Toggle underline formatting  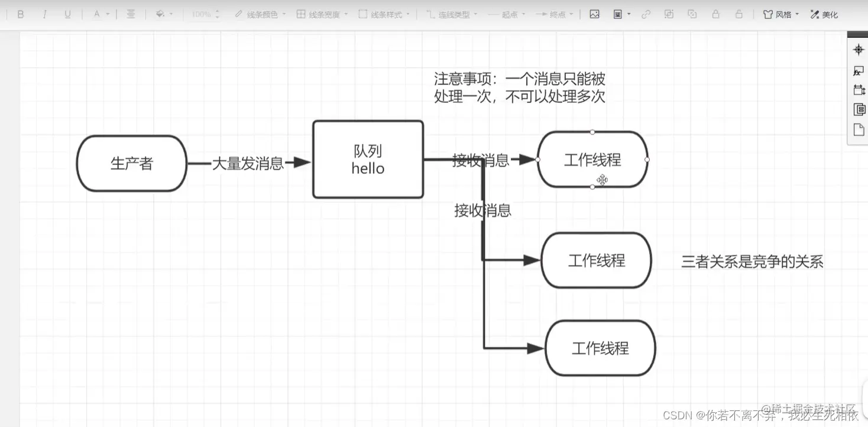click(x=67, y=14)
